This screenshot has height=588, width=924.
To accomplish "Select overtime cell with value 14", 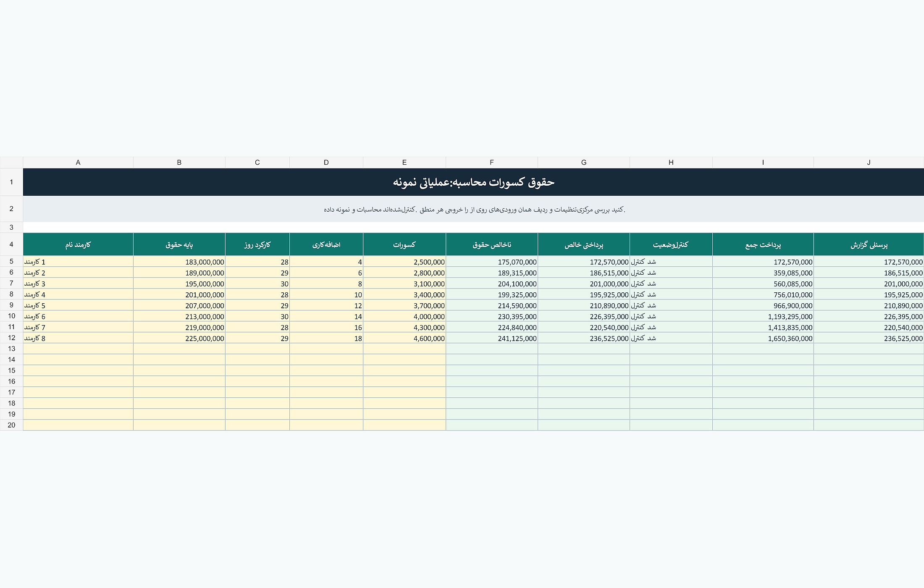I will (326, 316).
